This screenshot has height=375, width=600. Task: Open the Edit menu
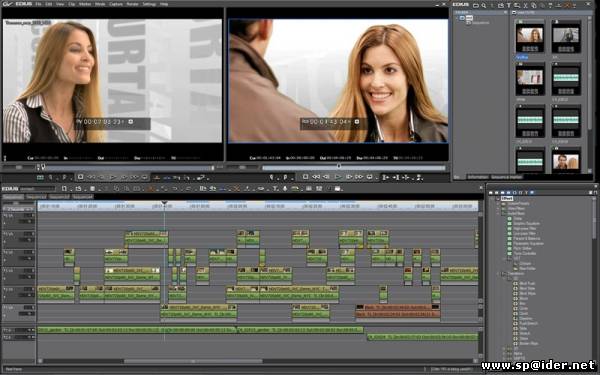(x=49, y=4)
